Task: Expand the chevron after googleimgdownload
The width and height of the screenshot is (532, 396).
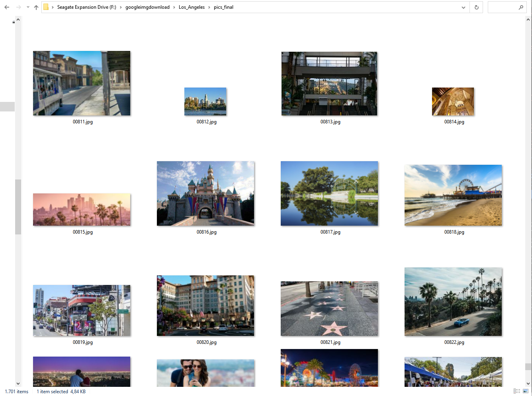Action: (x=174, y=7)
